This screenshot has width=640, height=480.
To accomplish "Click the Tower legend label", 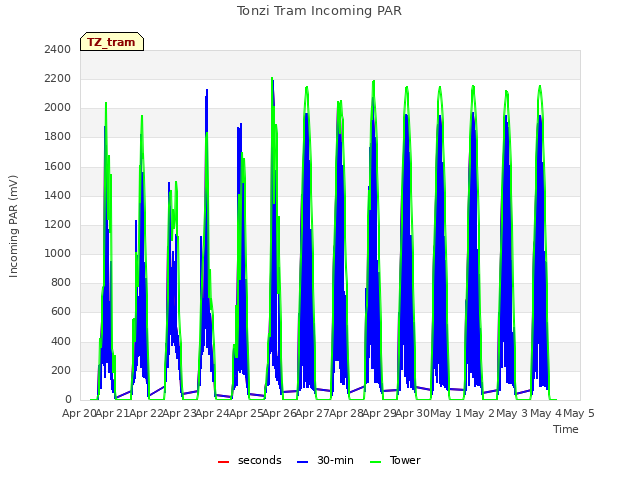I will pyautogui.click(x=405, y=460).
